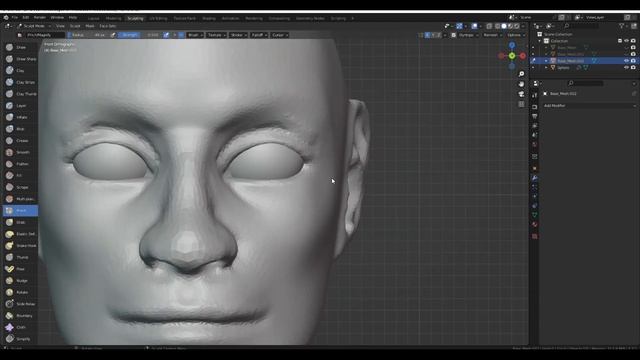Open the File menu
This screenshot has height=360, width=640.
click(15, 18)
